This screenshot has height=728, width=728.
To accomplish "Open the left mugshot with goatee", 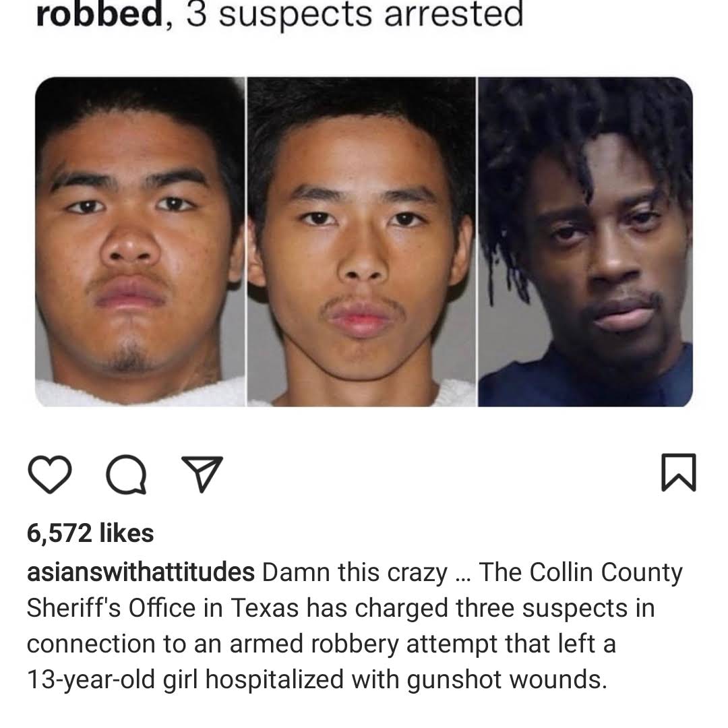I will [x=140, y=242].
